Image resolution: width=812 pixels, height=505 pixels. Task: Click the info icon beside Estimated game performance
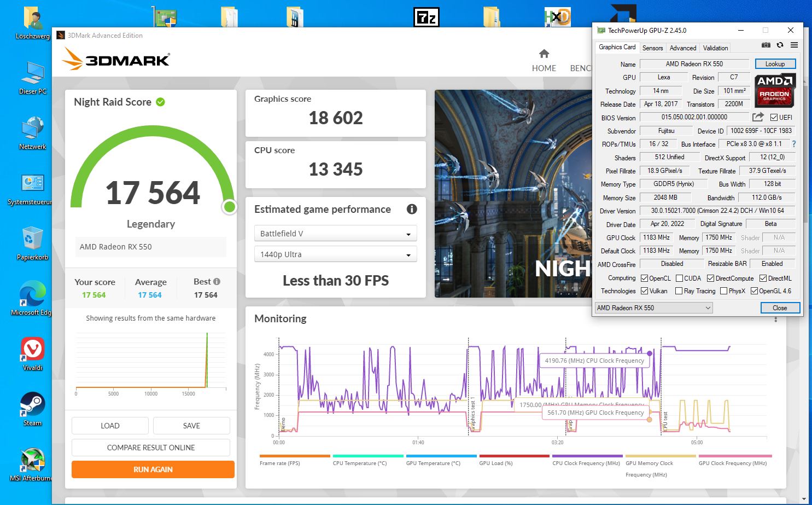(412, 209)
